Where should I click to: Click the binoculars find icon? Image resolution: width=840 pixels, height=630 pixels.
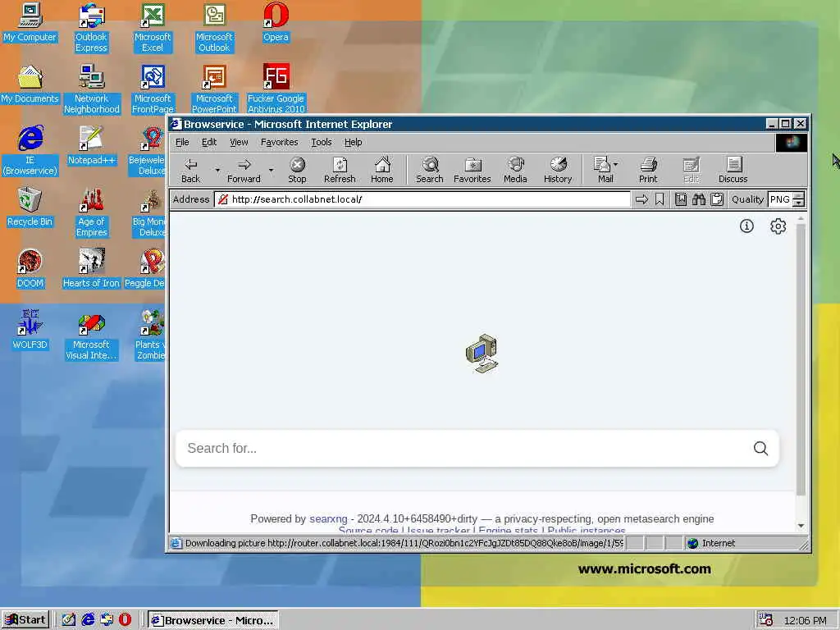tap(699, 200)
